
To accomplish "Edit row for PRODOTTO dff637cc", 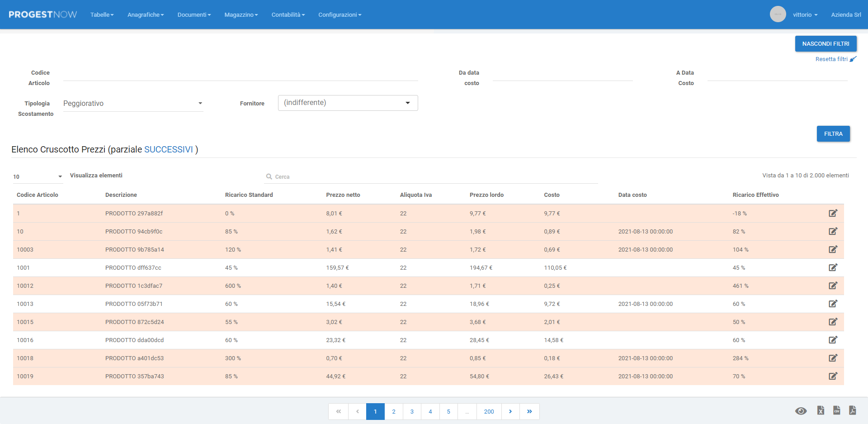I will (x=833, y=267).
